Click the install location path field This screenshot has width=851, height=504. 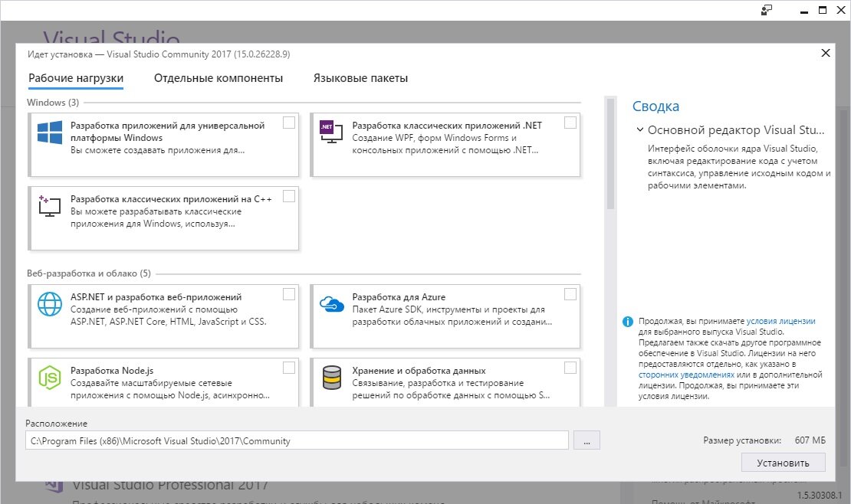[297, 440]
